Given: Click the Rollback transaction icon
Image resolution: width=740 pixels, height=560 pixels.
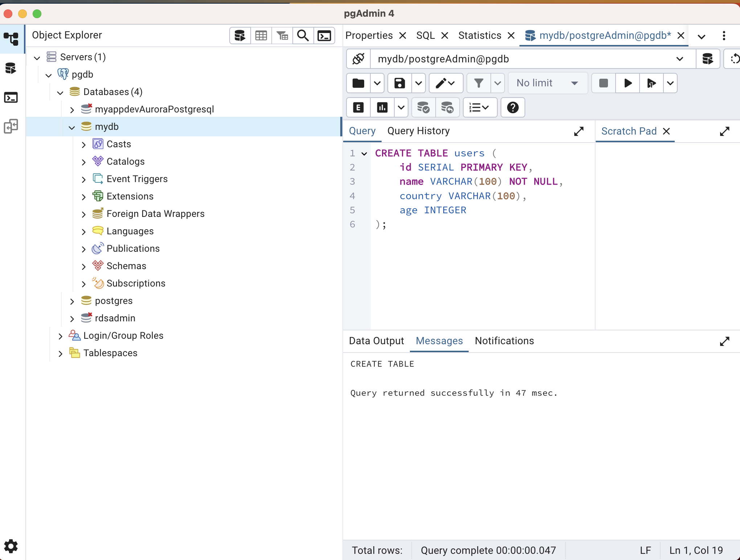Looking at the screenshot, I should [x=447, y=108].
